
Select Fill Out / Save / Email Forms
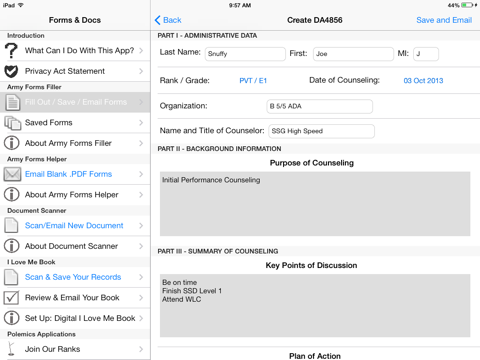75,102
